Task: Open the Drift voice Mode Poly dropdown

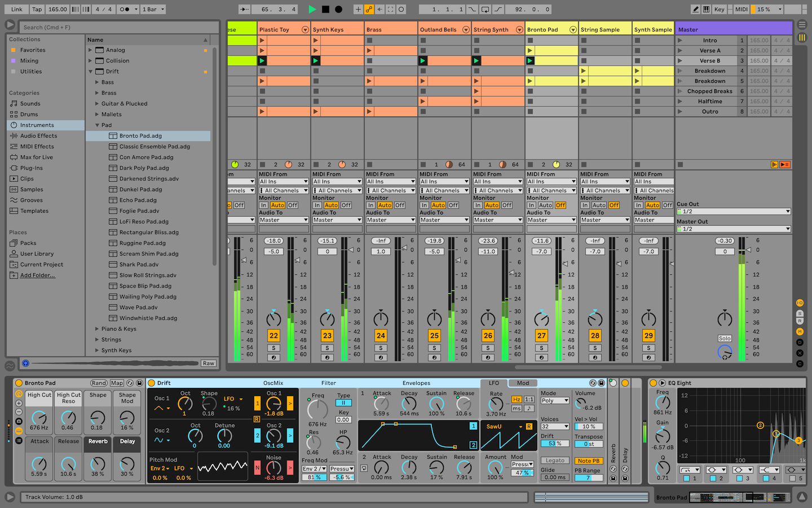Action: tap(555, 401)
